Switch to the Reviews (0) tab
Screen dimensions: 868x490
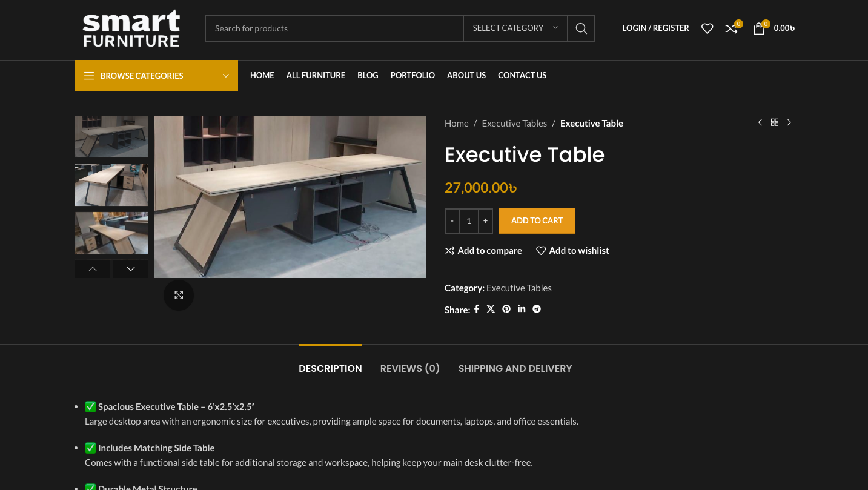point(409,368)
